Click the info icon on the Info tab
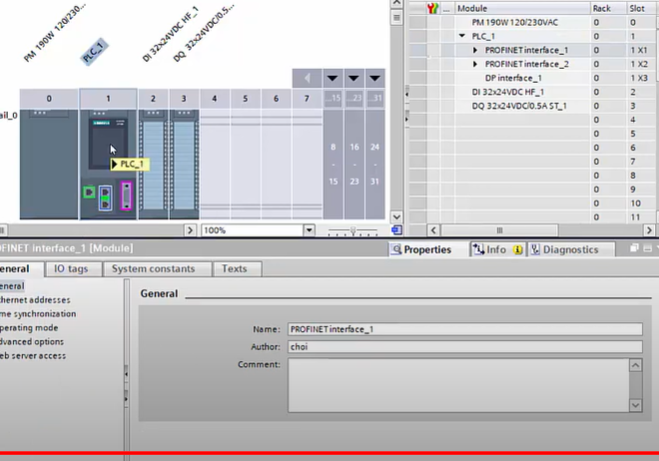The height and width of the screenshot is (461, 659). [517, 250]
